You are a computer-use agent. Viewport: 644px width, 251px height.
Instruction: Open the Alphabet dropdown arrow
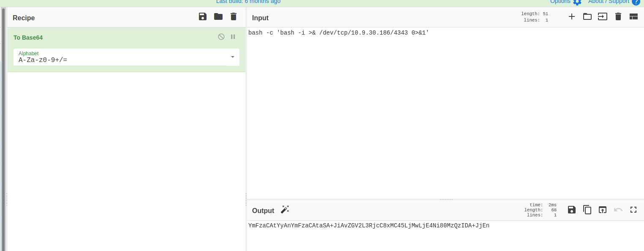[x=232, y=57]
